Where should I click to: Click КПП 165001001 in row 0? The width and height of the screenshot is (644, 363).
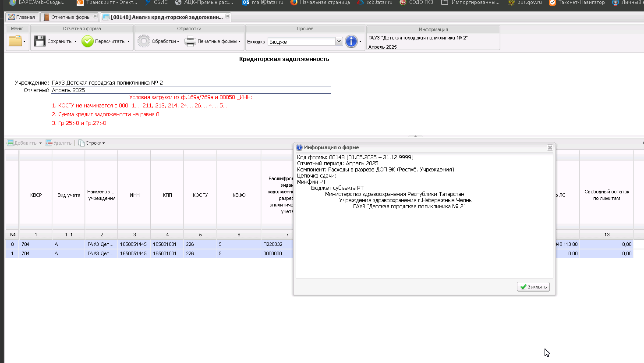167,244
